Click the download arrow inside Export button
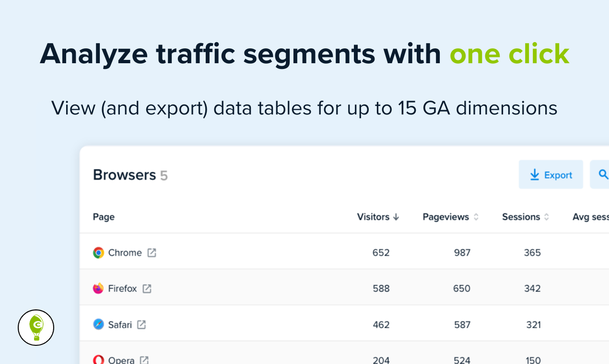609x364 pixels. click(534, 174)
